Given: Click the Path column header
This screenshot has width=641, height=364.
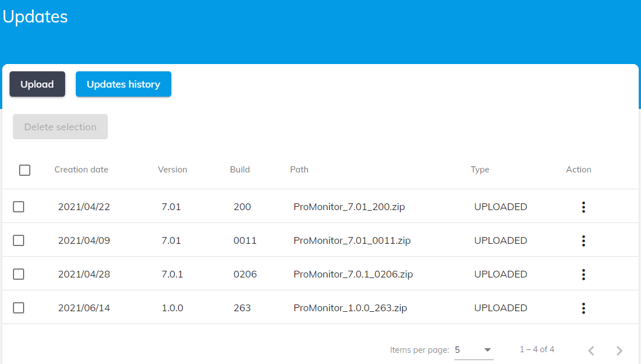Looking at the screenshot, I should 299,170.
